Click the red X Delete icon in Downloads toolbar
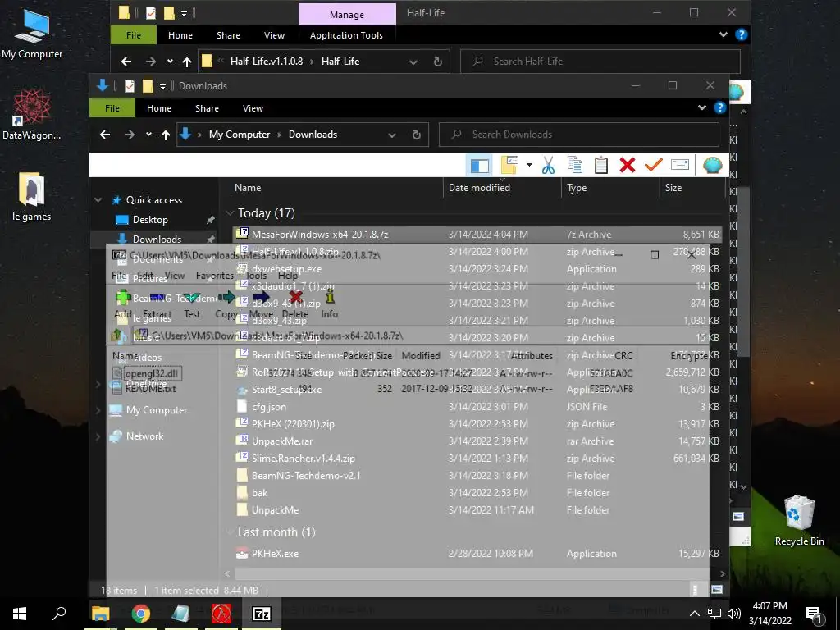This screenshot has height=630, width=840. tap(628, 165)
